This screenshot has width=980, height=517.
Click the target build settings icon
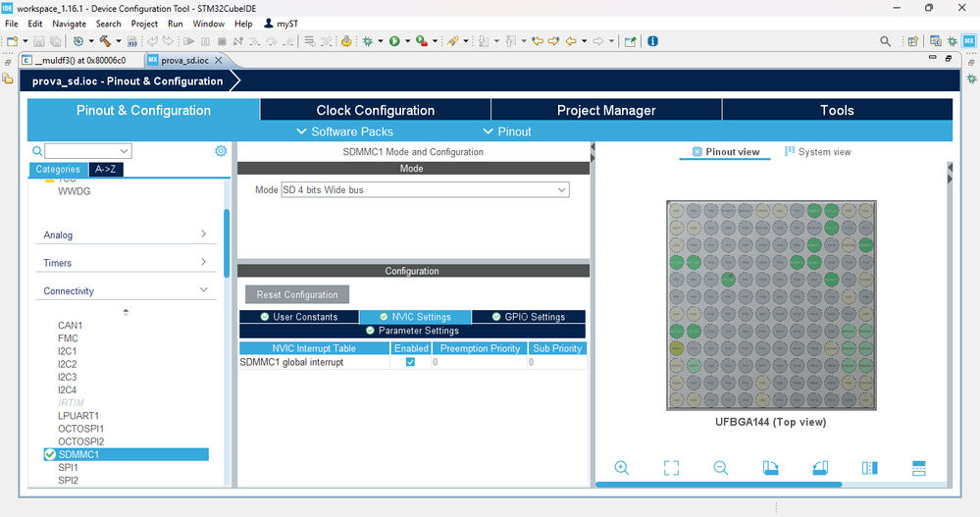pyautogui.click(x=78, y=41)
